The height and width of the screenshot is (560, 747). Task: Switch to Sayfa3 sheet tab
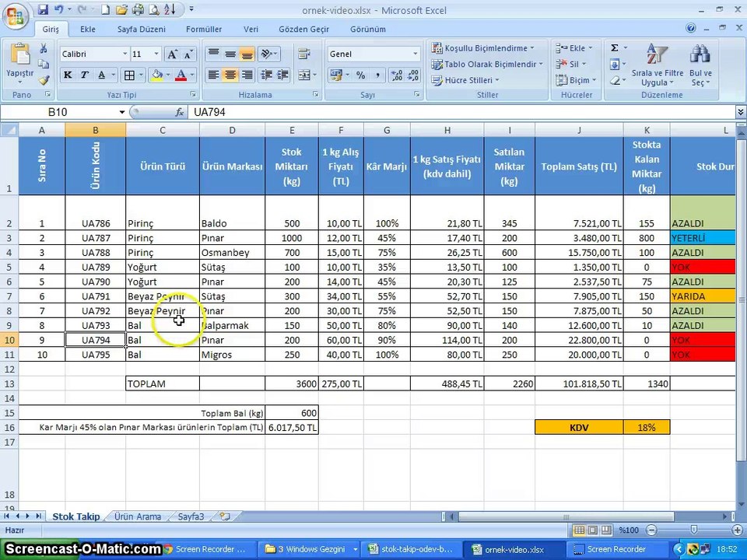click(191, 516)
